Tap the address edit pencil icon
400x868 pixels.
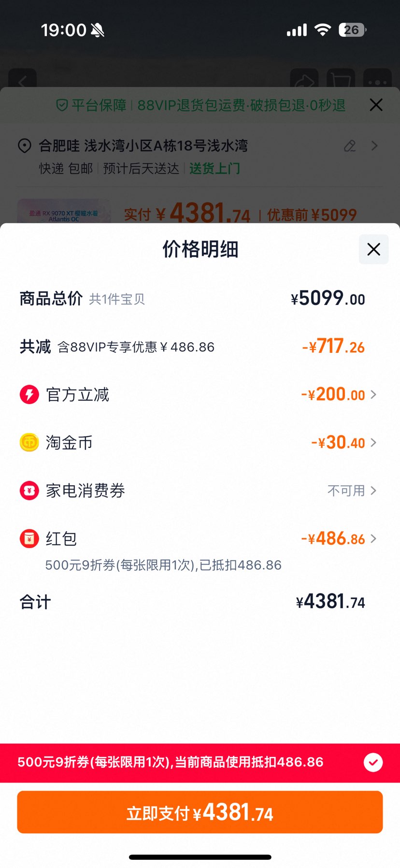coord(350,146)
